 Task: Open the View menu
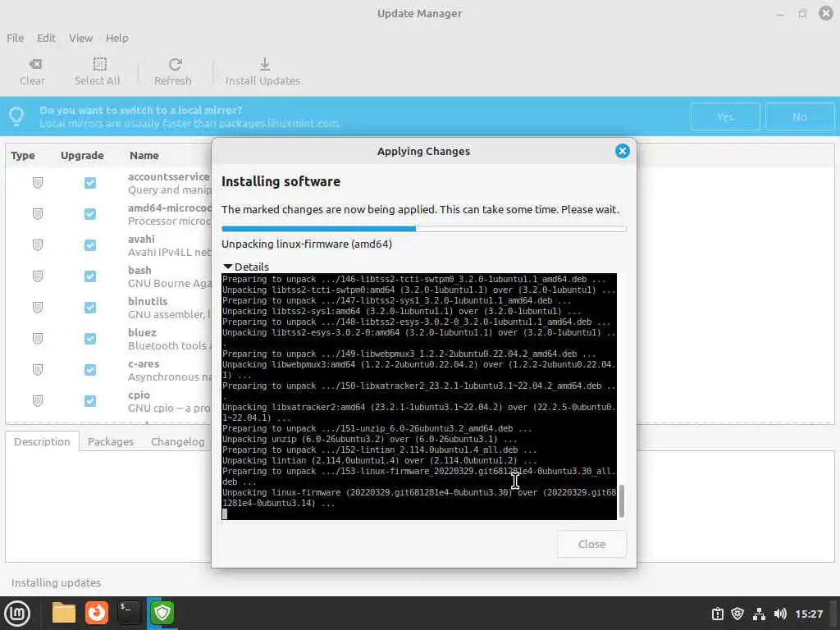(x=80, y=38)
